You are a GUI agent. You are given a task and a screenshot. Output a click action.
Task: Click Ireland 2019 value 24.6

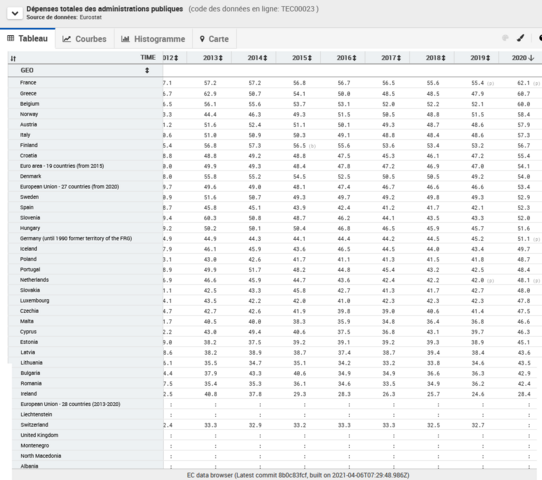[x=478, y=394]
